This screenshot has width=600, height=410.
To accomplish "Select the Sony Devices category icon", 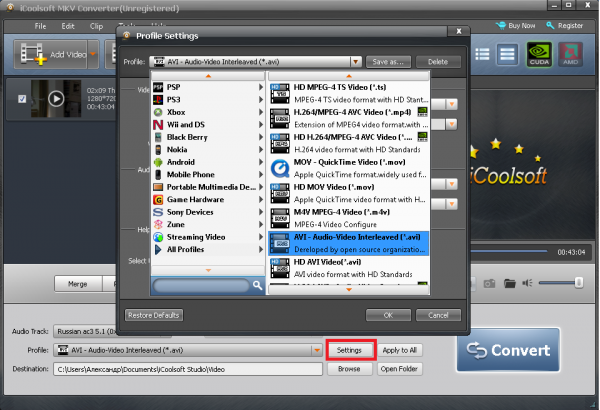I will pyautogui.click(x=158, y=212).
